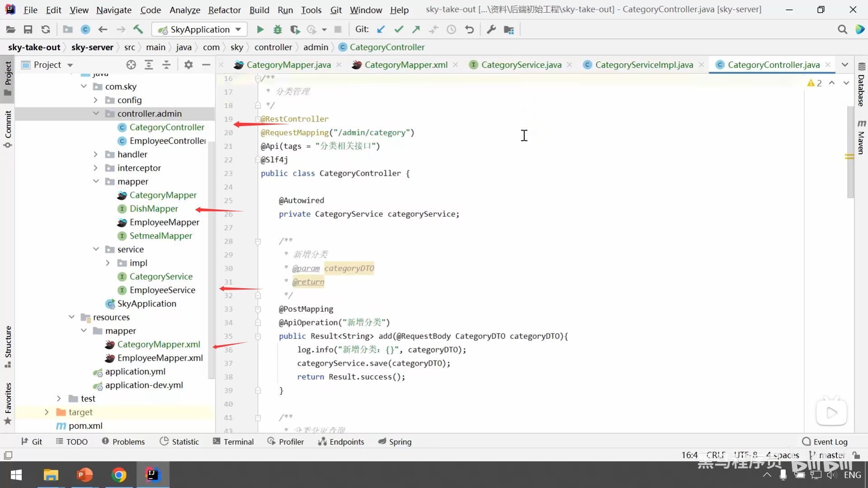The width and height of the screenshot is (868, 488).
Task: Click the Debug bug icon
Action: point(278,30)
